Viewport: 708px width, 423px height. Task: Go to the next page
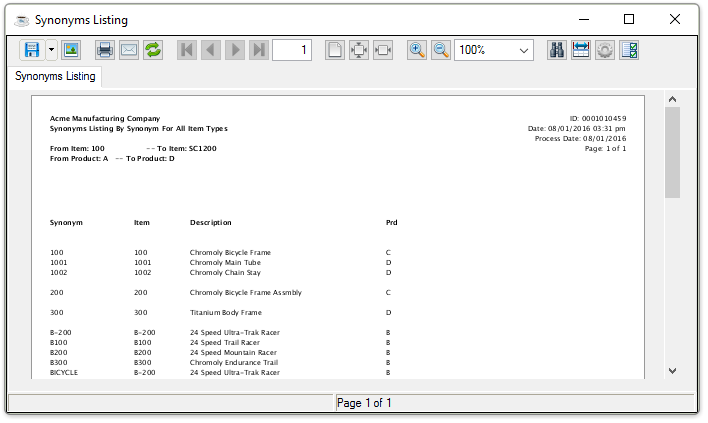coord(235,50)
